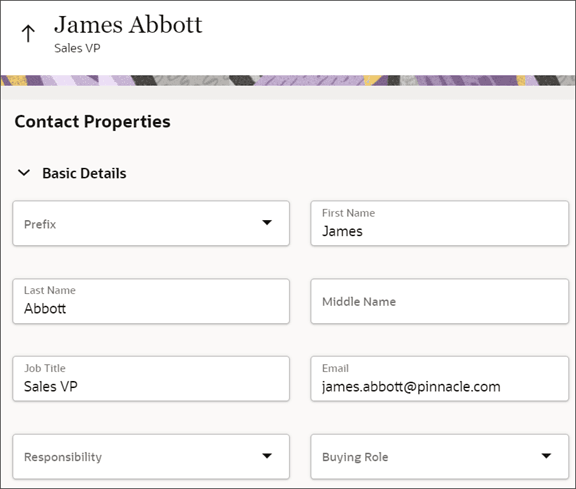
Task: Edit the Job Title field showing Sales VP
Action: tap(151, 379)
